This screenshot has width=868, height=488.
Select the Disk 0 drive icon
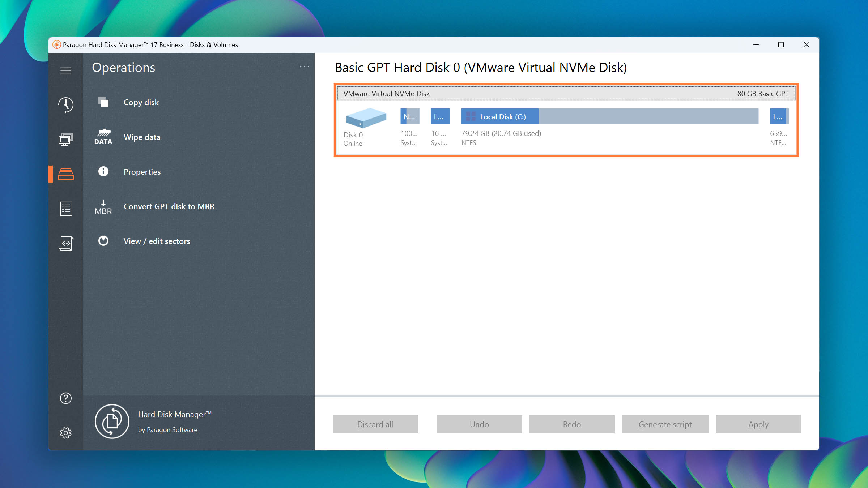point(366,118)
